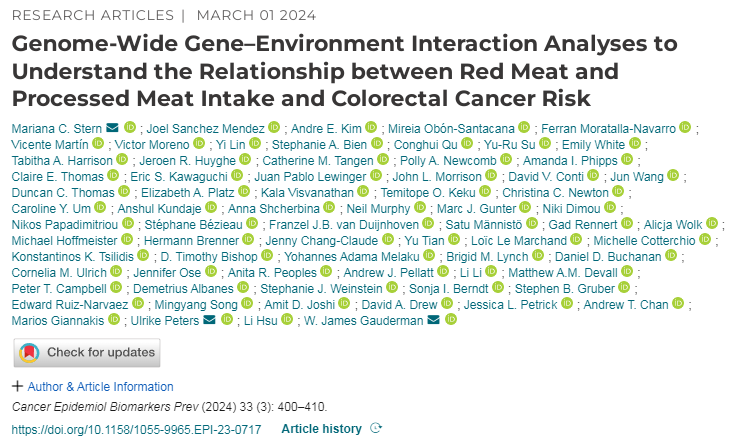738x445 pixels.
Task: Click the plus sign before Author & Article Information
Action: [17, 386]
